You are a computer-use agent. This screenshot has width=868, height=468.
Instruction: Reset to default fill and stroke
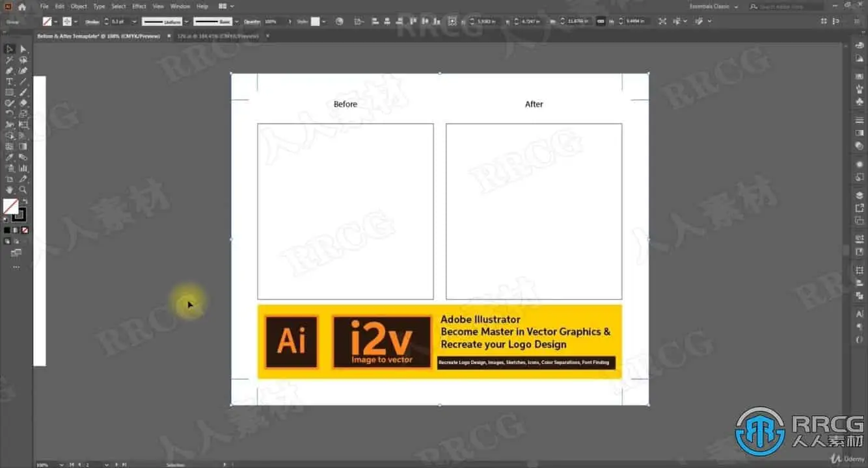pyautogui.click(x=7, y=220)
